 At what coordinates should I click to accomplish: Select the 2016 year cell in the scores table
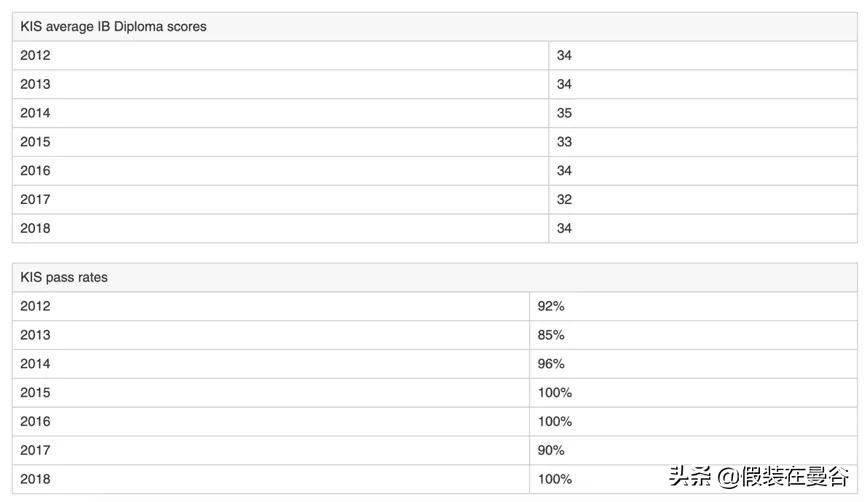(35, 171)
